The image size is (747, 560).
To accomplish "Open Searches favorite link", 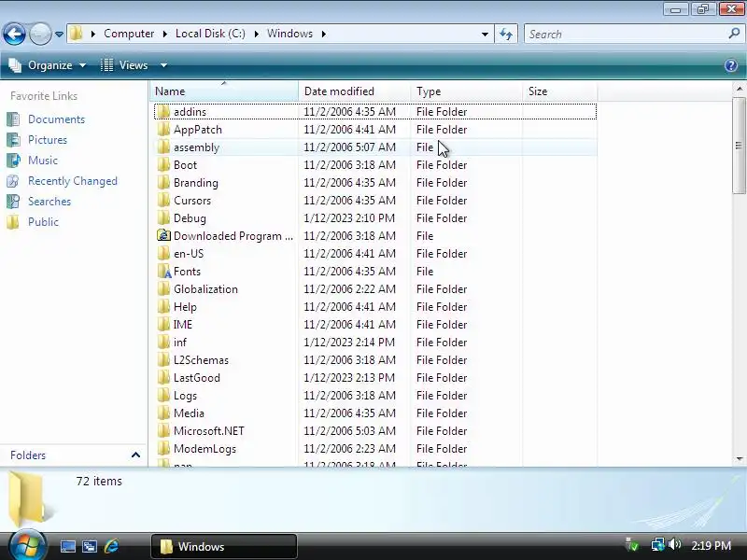I will [x=49, y=202].
